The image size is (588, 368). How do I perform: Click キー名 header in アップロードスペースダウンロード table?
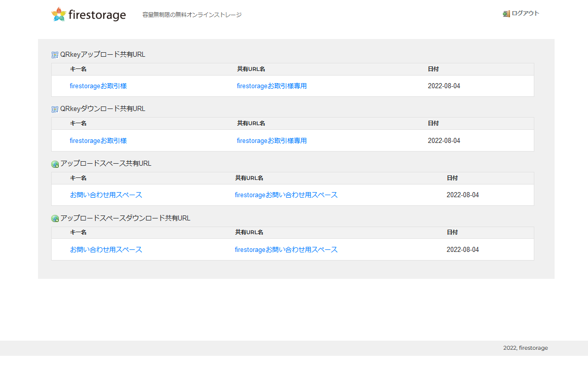79,232
